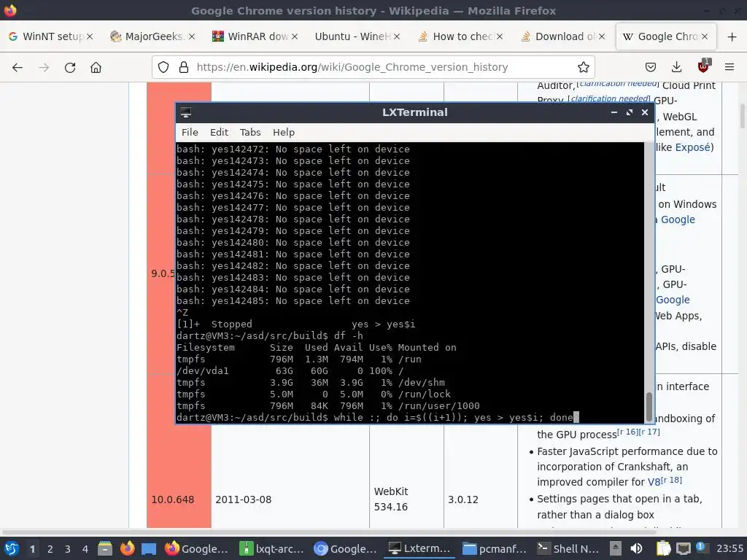Switch to the Ubuntu - WineHQ tab
Viewport: 747px width, 560px height.
pyautogui.click(x=357, y=36)
